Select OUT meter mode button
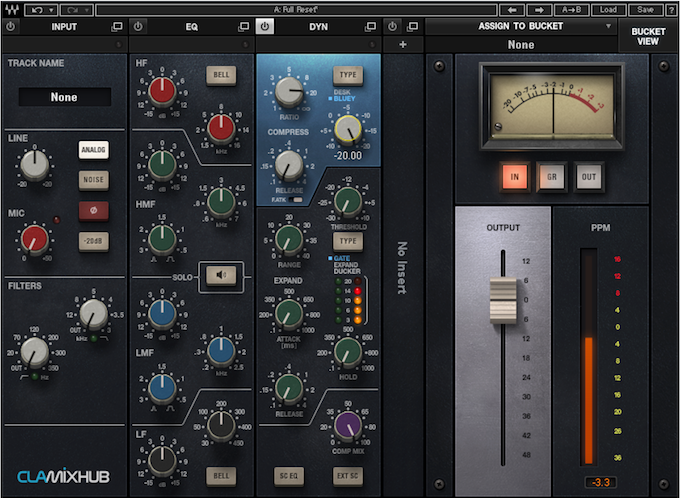Image resolution: width=680 pixels, height=498 pixels. 589,177
